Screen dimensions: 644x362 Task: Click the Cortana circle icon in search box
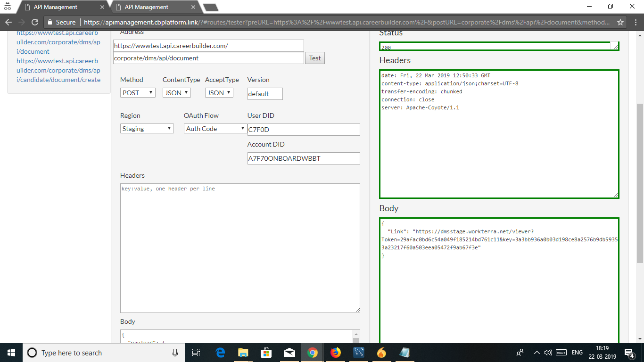32,353
